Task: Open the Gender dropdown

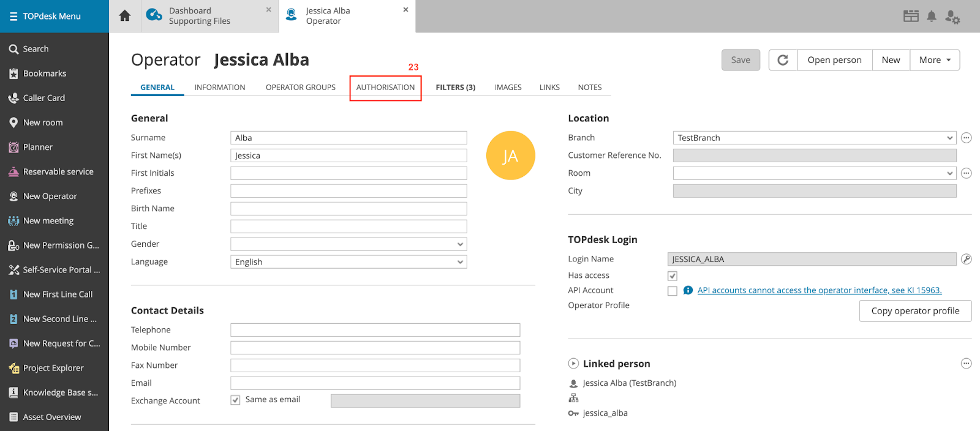Action: pyautogui.click(x=348, y=244)
